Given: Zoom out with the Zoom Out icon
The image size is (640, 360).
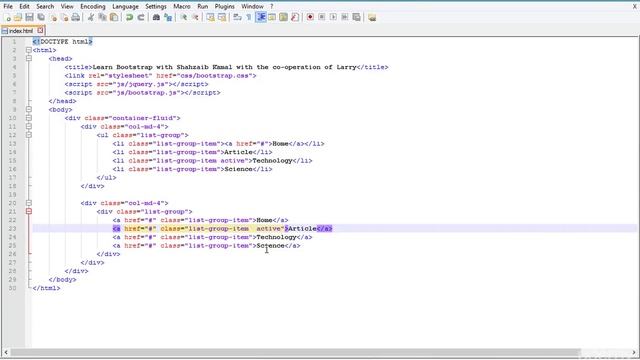Looking at the screenshot, I should click(x=195, y=17).
